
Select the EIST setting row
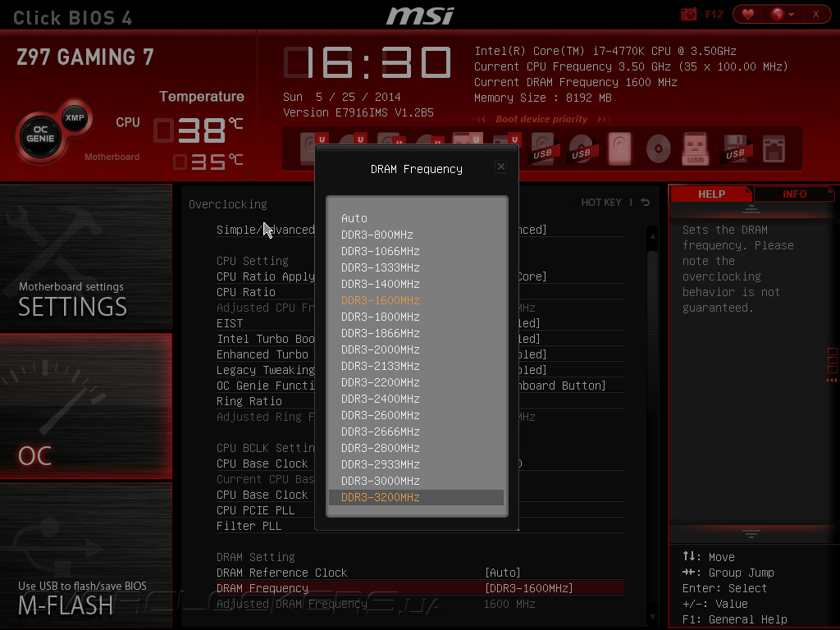(x=230, y=323)
